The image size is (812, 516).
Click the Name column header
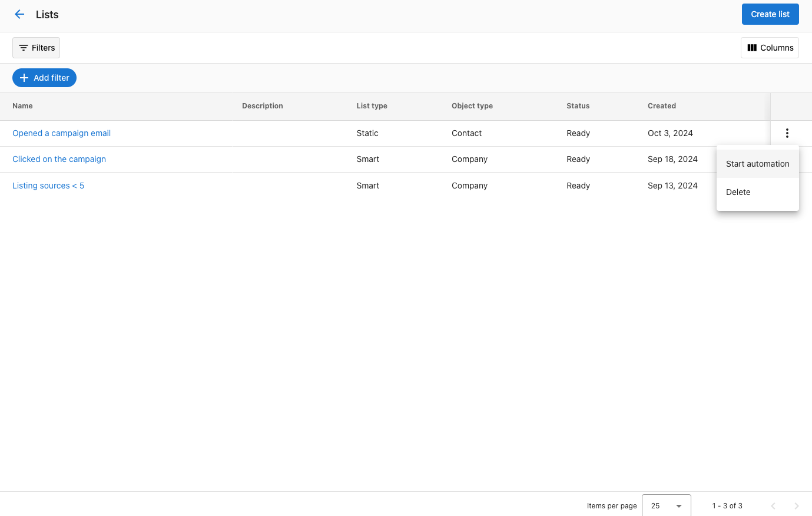click(22, 106)
